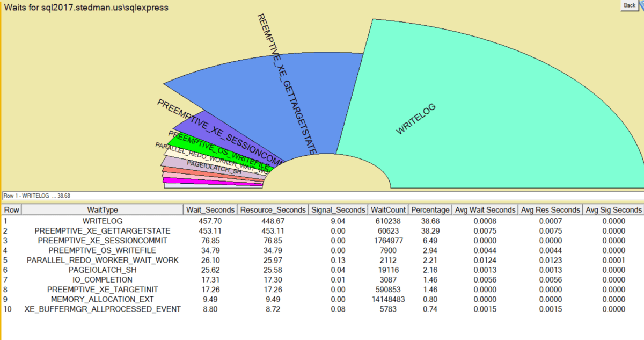Click the Avg Res Seconds column header
The width and height of the screenshot is (644, 340).
[x=550, y=210]
